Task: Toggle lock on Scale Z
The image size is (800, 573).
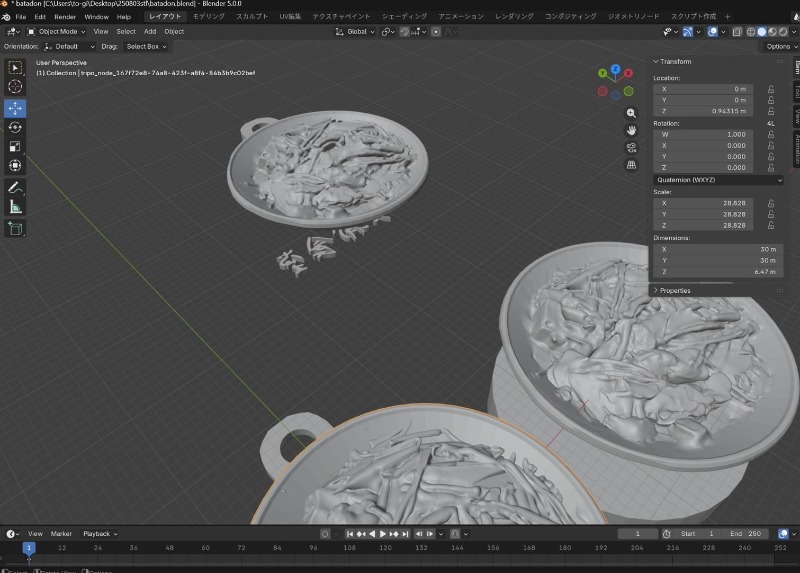Action: (770, 225)
